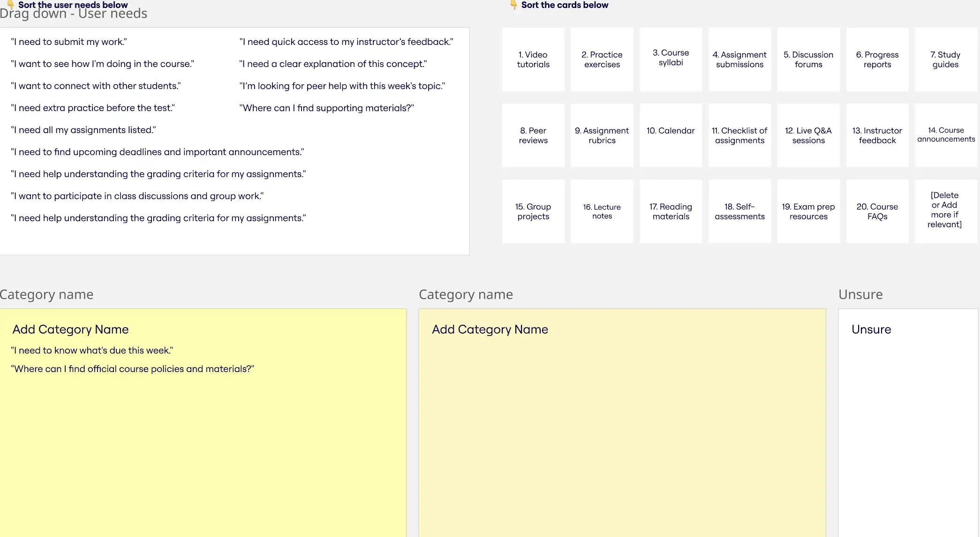
Task: Select "I want to see how I'm doing" note
Action: click(x=102, y=64)
